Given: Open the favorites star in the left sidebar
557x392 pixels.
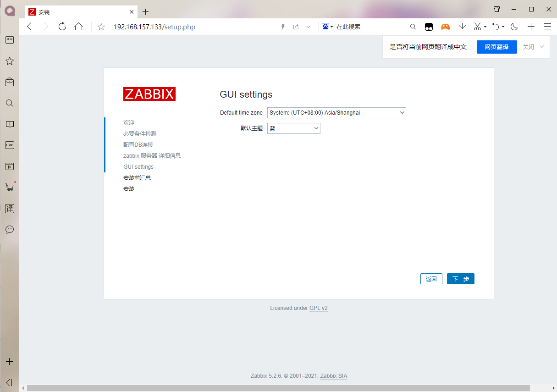Looking at the screenshot, I should coord(10,61).
